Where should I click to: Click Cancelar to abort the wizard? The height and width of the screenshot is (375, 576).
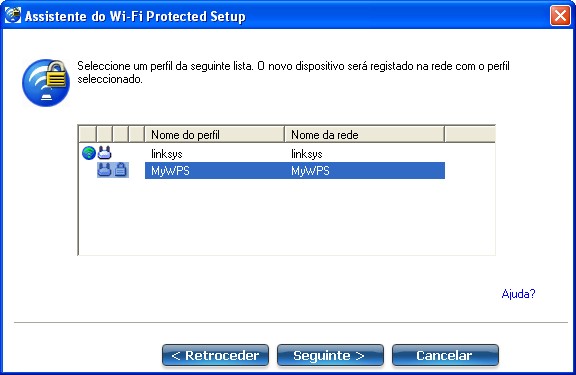coord(445,355)
